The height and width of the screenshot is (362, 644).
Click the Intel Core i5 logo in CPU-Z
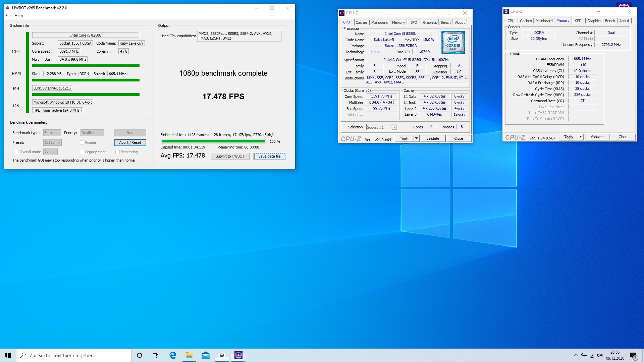click(x=453, y=43)
